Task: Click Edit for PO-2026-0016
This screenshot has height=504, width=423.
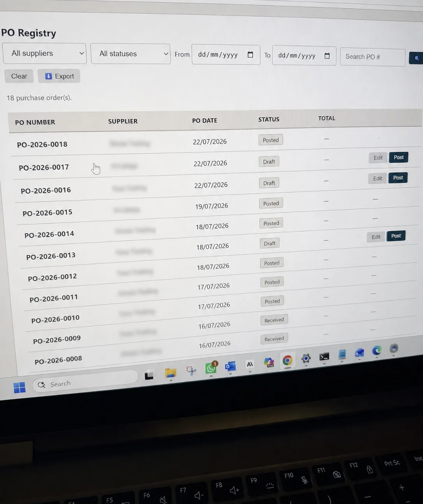Action: (377, 178)
